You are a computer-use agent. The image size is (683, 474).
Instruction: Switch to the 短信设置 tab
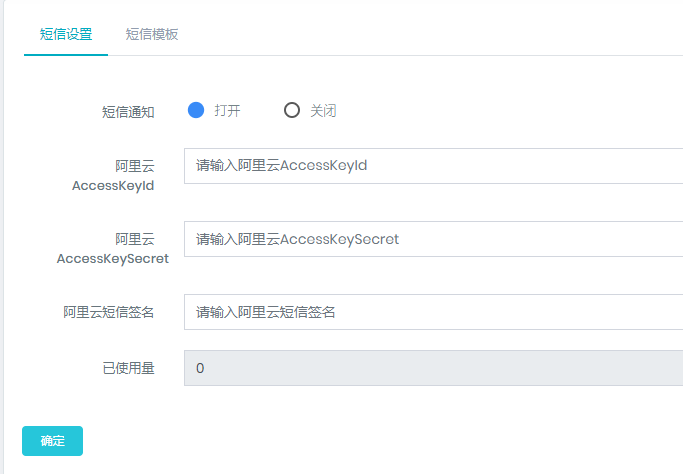[66, 34]
